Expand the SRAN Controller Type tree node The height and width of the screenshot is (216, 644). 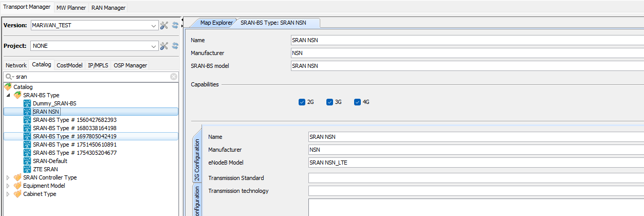click(8, 177)
